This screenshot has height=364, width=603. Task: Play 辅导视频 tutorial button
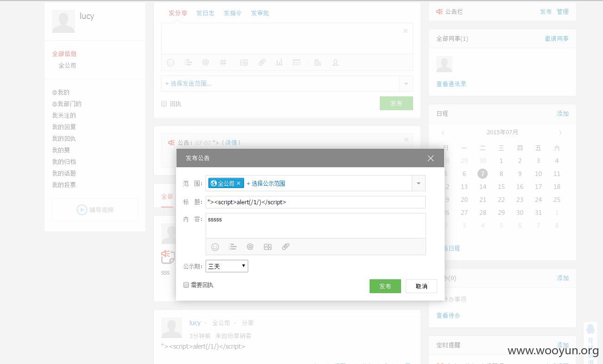tap(95, 210)
